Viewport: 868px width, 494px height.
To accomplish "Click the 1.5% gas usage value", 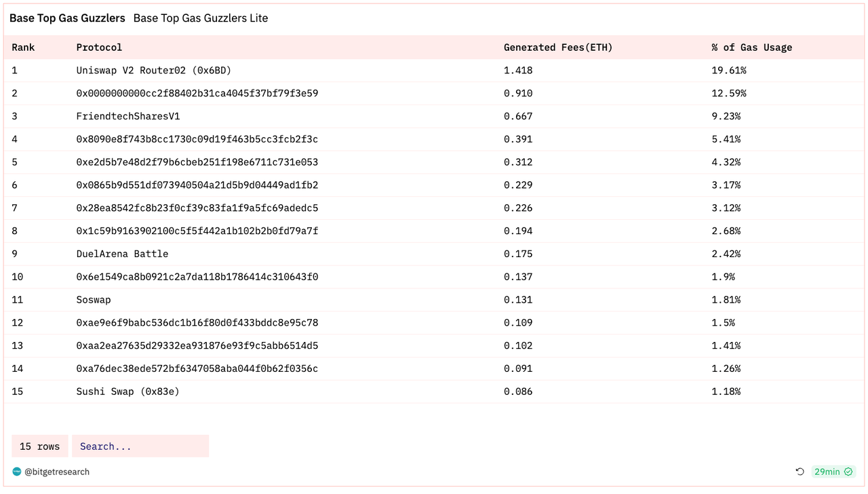I will (x=724, y=323).
